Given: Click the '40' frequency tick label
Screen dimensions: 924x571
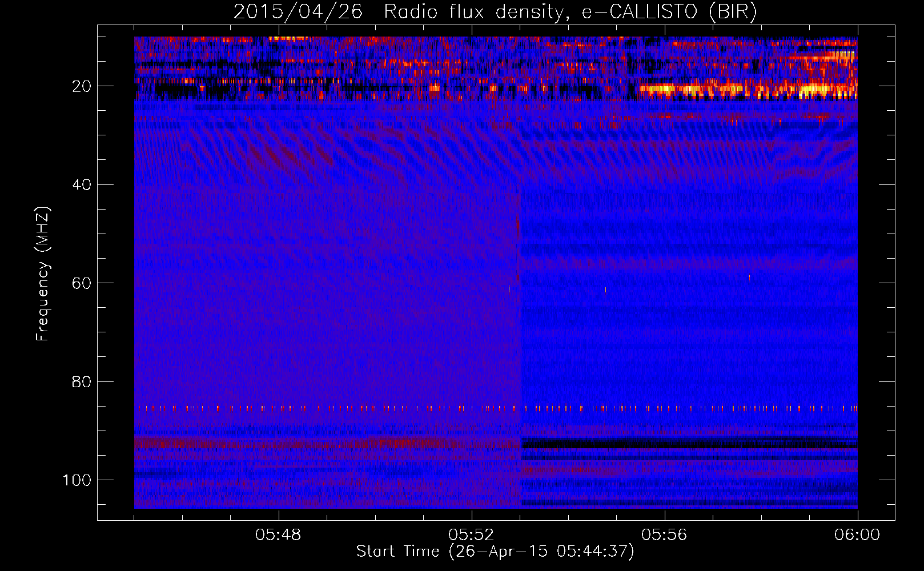Looking at the screenshot, I should coord(82,185).
